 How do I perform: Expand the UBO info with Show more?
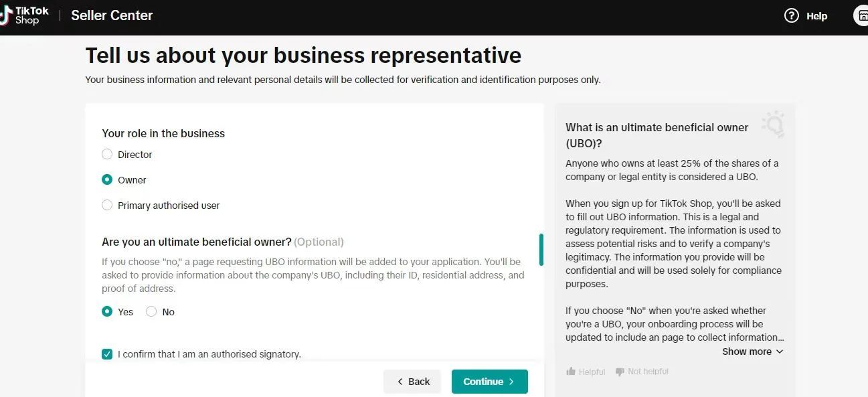coord(752,351)
